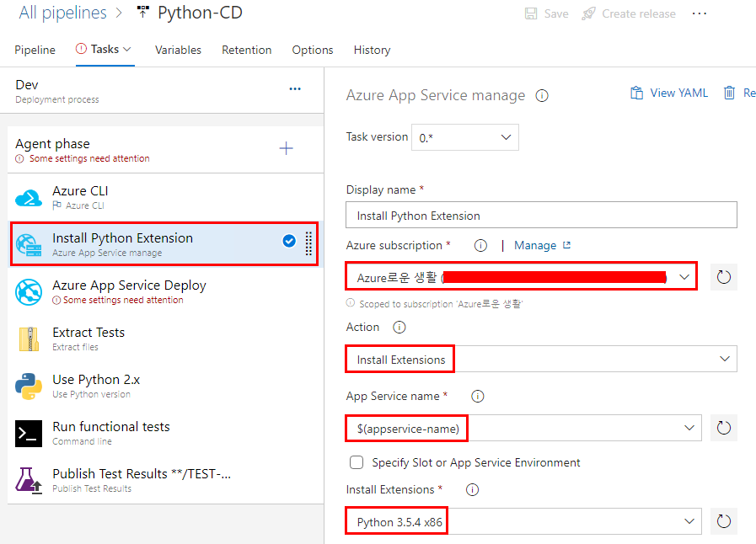Open View YAML
This screenshot has height=544, width=756.
669,93
